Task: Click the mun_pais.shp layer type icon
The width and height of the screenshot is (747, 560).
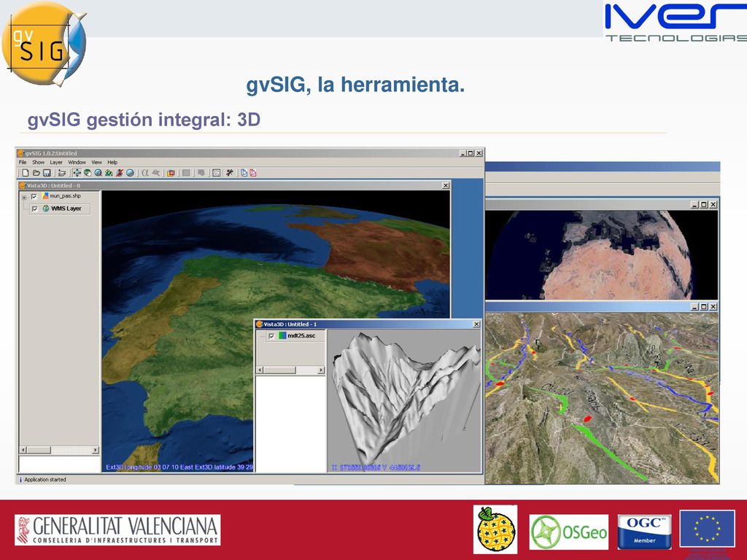Action: (45, 195)
